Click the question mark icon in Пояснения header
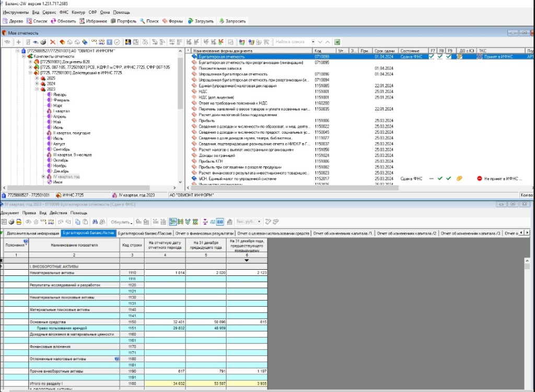The width and height of the screenshot is (535, 392). coord(26,241)
